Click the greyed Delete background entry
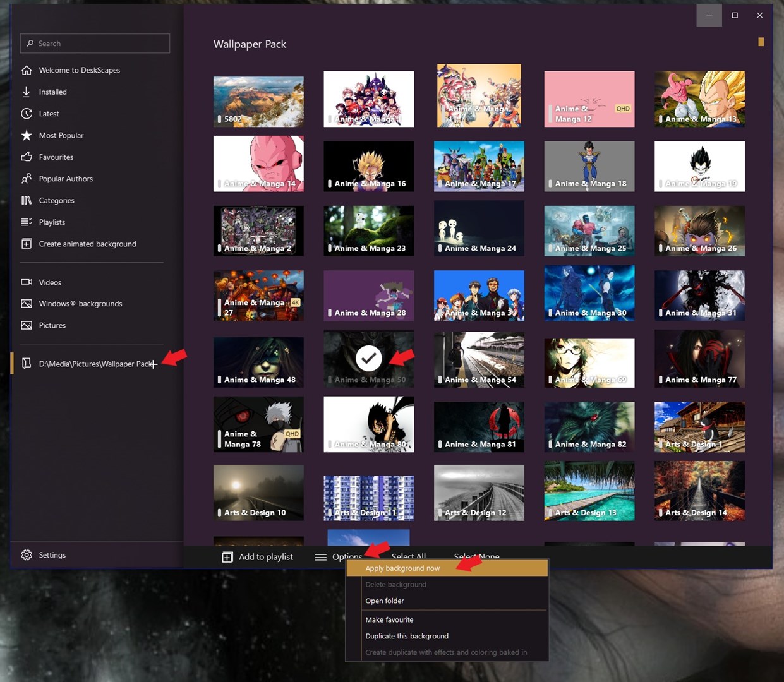Image resolution: width=784 pixels, height=682 pixels. click(x=395, y=585)
